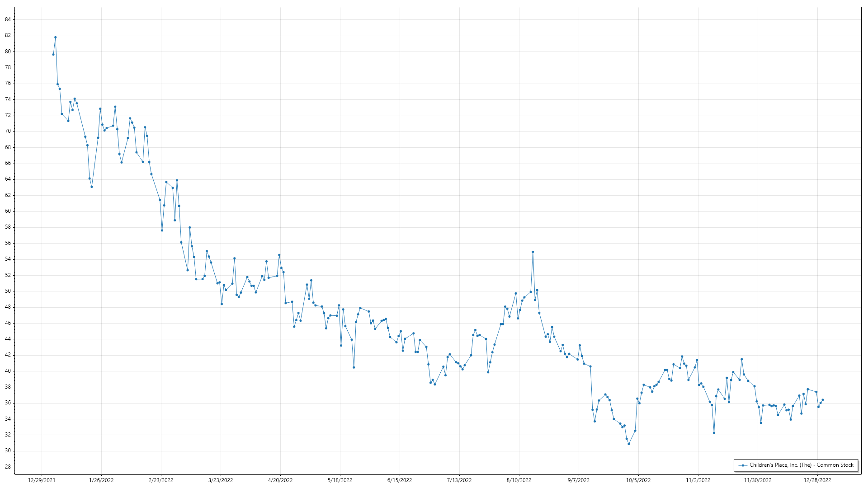Click the first data point of the series
Viewport: 868px width, 488px height.
(53, 54)
